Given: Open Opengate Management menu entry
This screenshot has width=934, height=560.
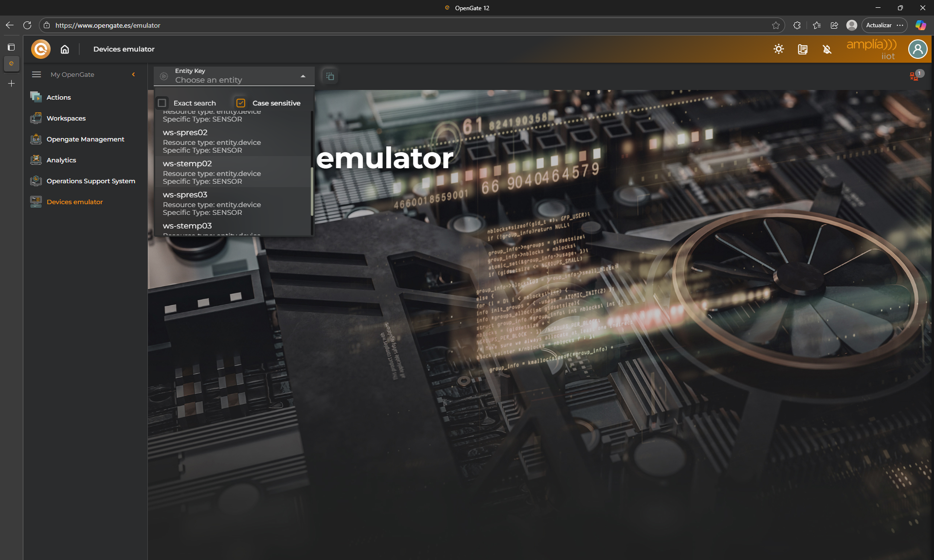Looking at the screenshot, I should pos(86,139).
